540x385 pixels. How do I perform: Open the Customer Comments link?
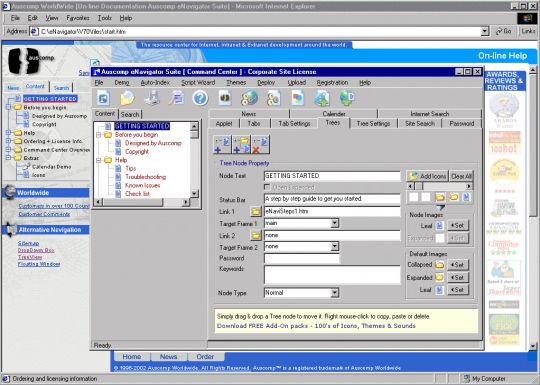tap(44, 214)
